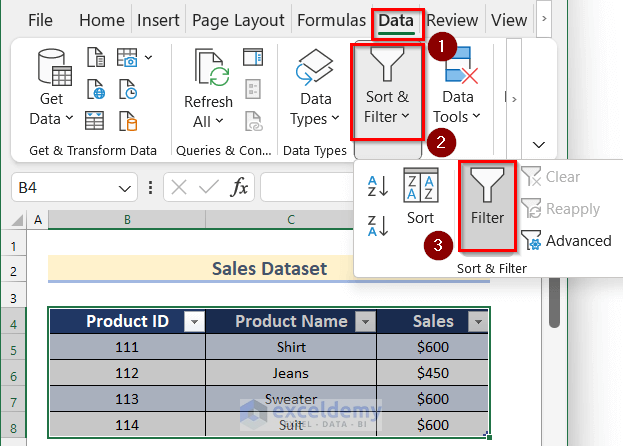Click the cell containing Jeans
Viewport: 623px width, 446px height.
(x=291, y=373)
